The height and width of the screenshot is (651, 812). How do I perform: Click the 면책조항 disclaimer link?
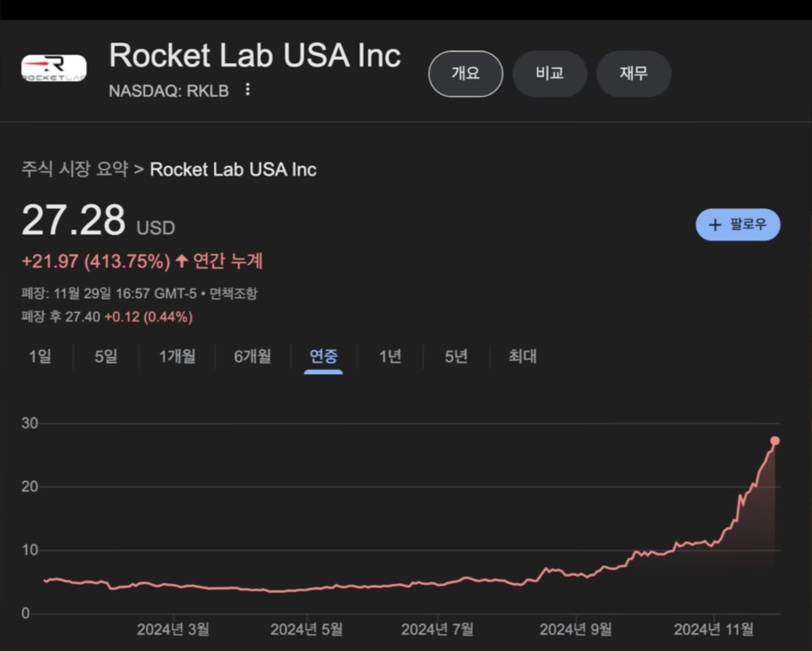[234, 294]
